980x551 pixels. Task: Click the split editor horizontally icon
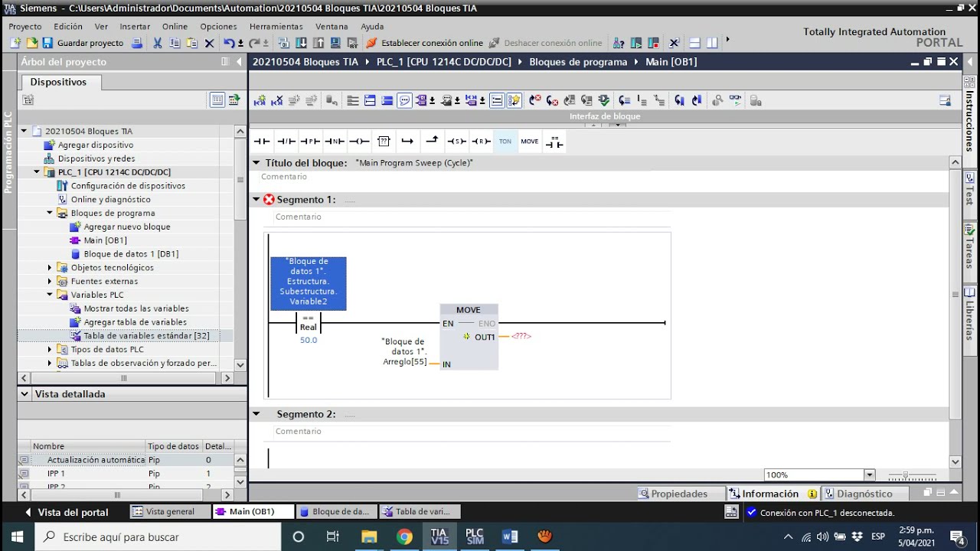point(694,43)
